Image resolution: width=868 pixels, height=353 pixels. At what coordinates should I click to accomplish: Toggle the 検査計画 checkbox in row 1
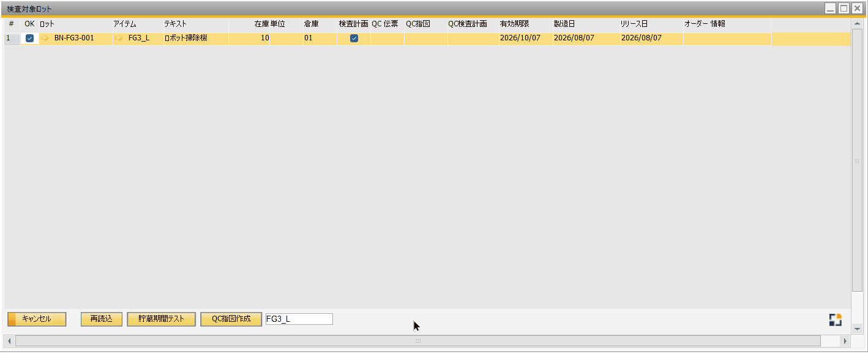354,38
